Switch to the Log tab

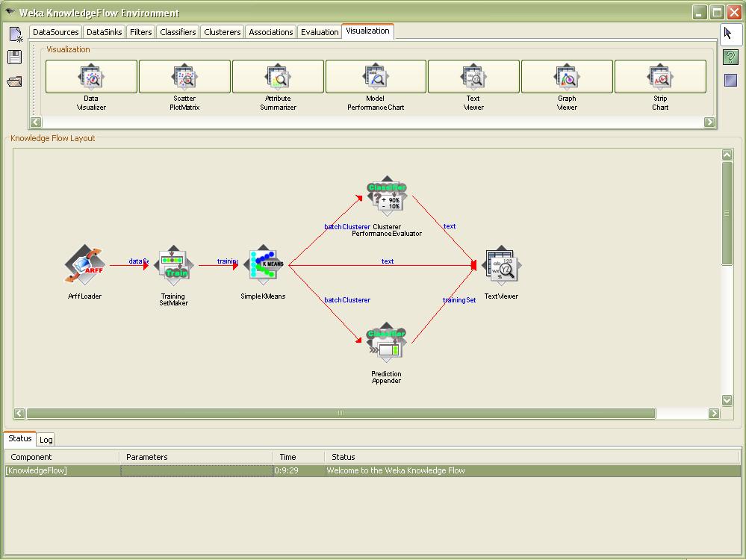(x=46, y=440)
